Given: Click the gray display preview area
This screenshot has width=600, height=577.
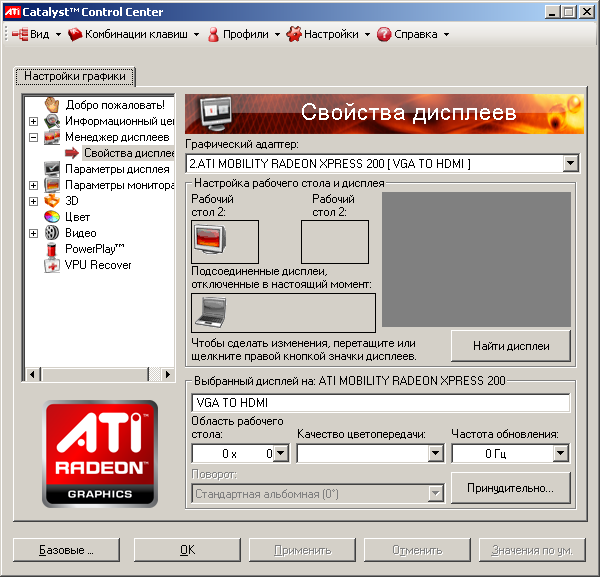Looking at the screenshot, I should pyautogui.click(x=476, y=259).
